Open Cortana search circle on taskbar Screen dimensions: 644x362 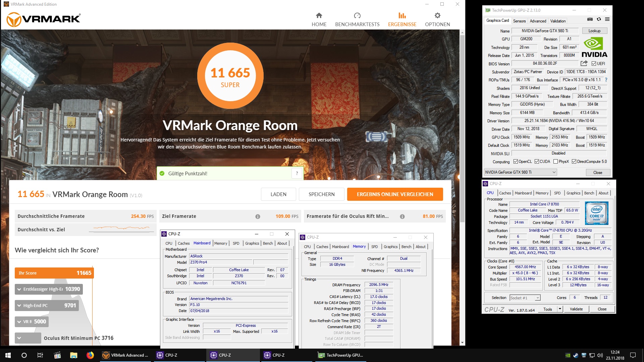coord(24,355)
